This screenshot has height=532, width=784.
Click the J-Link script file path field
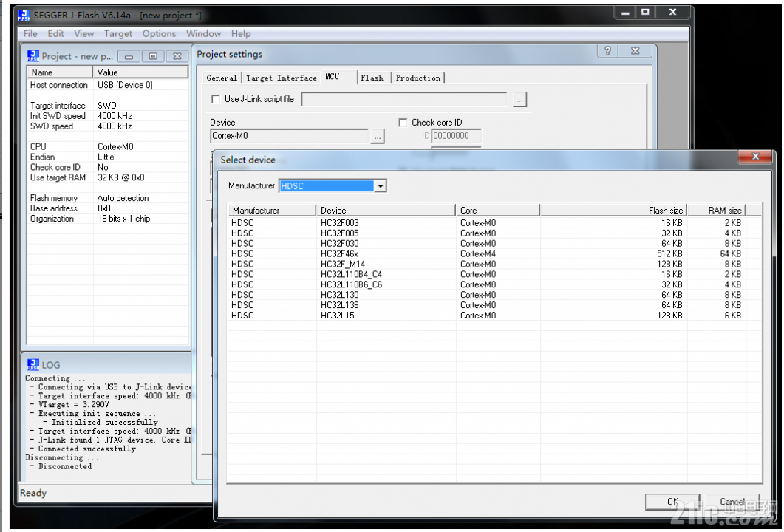point(404,100)
